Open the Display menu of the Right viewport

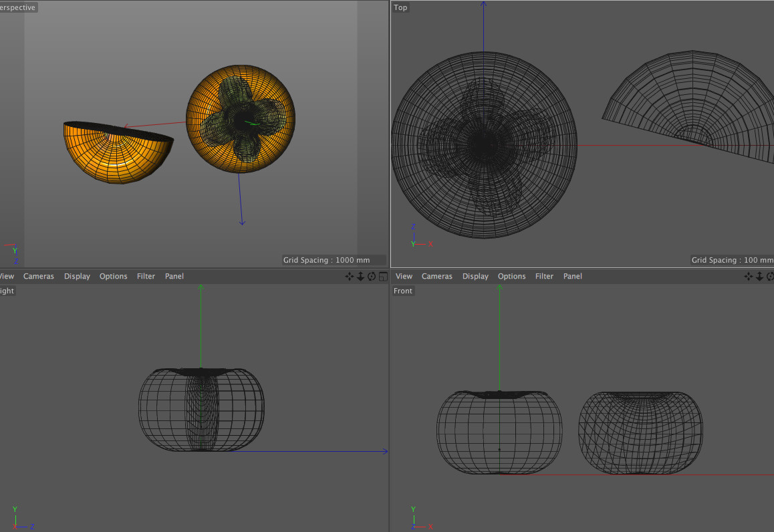tap(77, 277)
